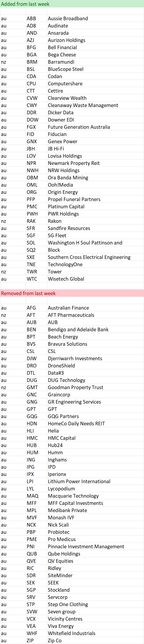This screenshot has height=644, width=144.
Task: Click the GMT ticker cell
Action: pos(36,387)
